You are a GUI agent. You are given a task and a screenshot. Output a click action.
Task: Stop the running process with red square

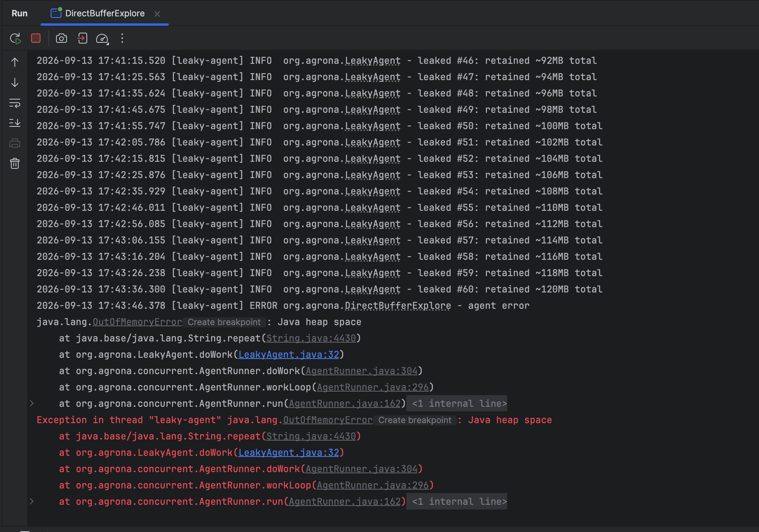pyautogui.click(x=36, y=38)
